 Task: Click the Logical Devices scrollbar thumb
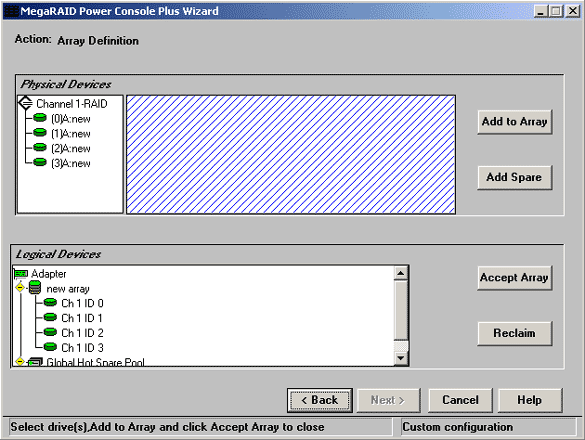point(401,311)
